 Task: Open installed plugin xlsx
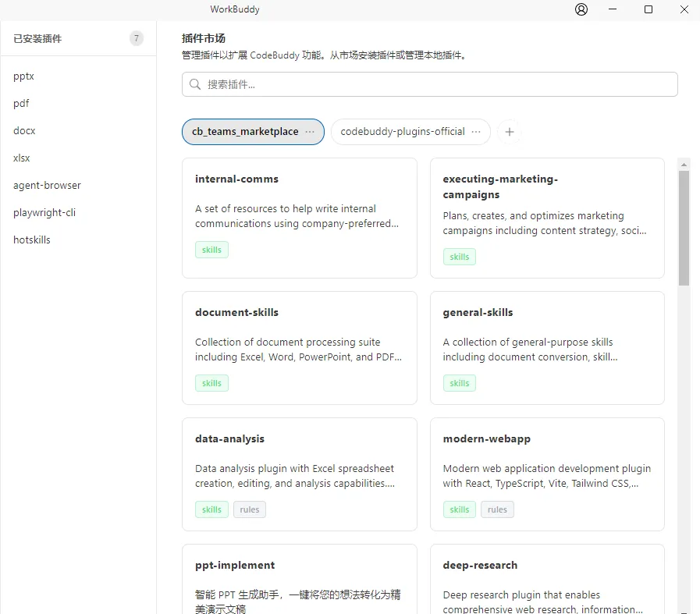click(x=21, y=158)
